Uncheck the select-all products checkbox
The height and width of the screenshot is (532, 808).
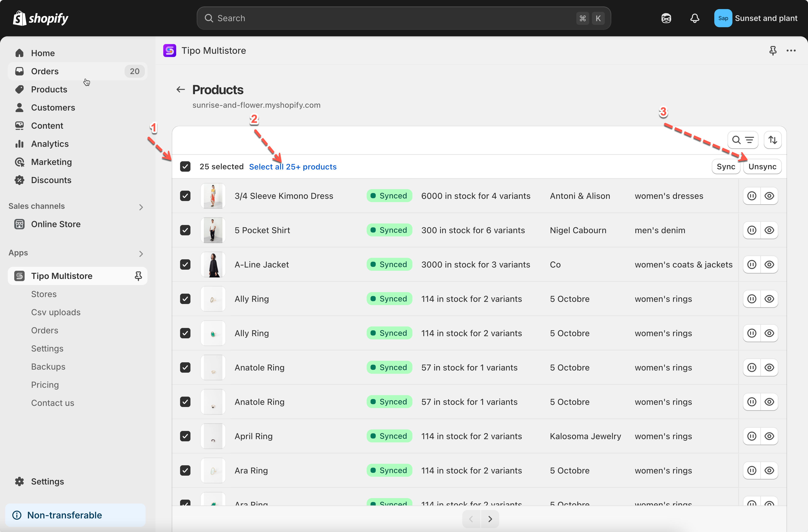tap(185, 167)
